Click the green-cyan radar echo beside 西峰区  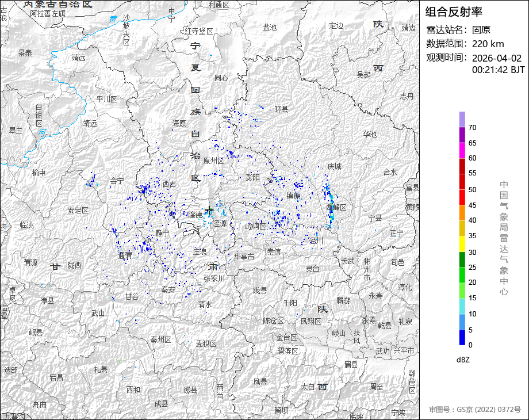point(331,207)
